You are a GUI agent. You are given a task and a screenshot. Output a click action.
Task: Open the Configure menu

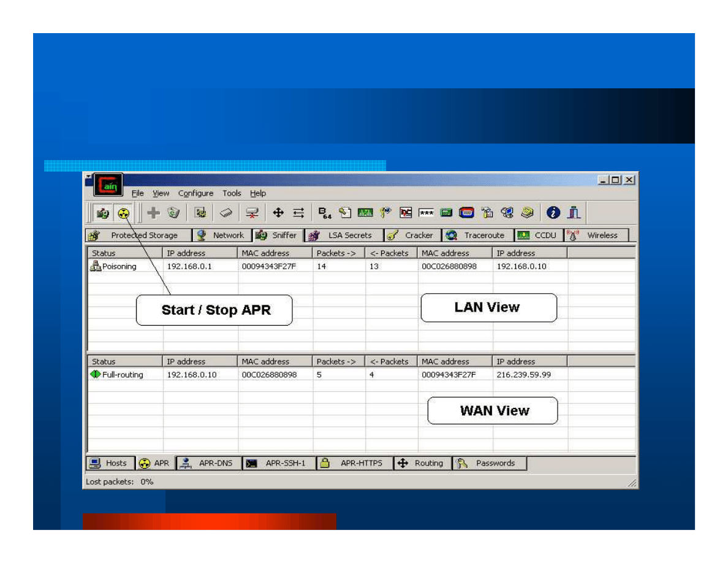[195, 193]
